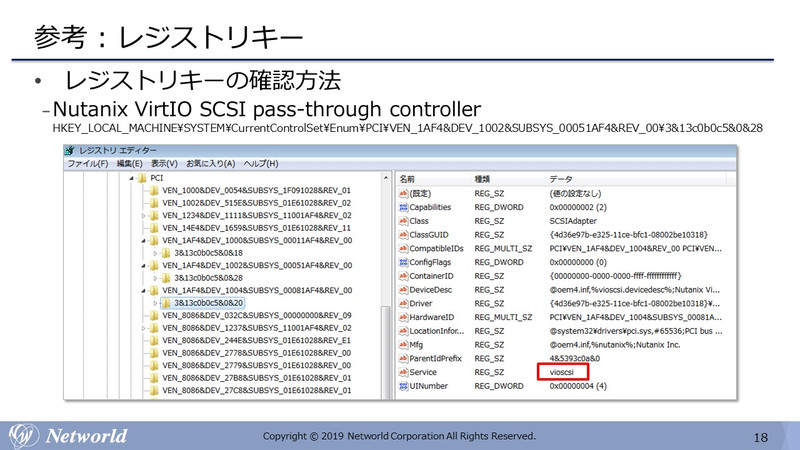Expand the 3&13c0b0c5&0&18 subkey
The height and width of the screenshot is (450, 800).
pyautogui.click(x=155, y=253)
